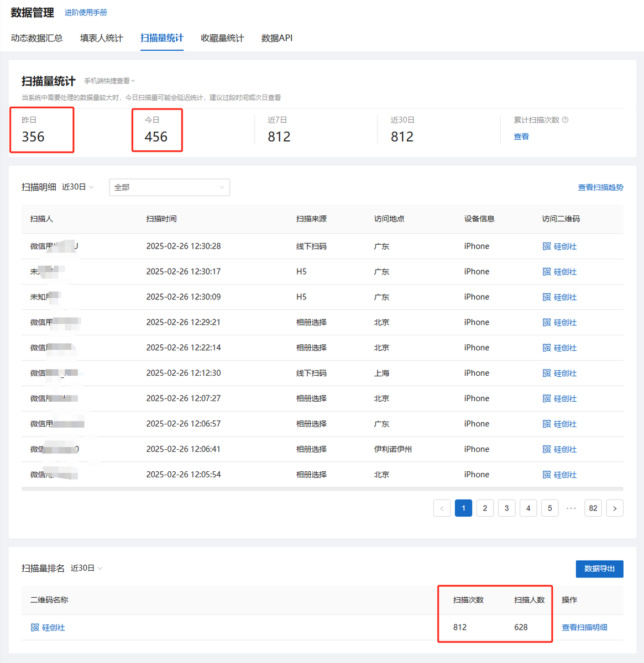The height and width of the screenshot is (663, 644).
Task: Click the QR code icon in the 12:30:17 row
Action: click(547, 272)
